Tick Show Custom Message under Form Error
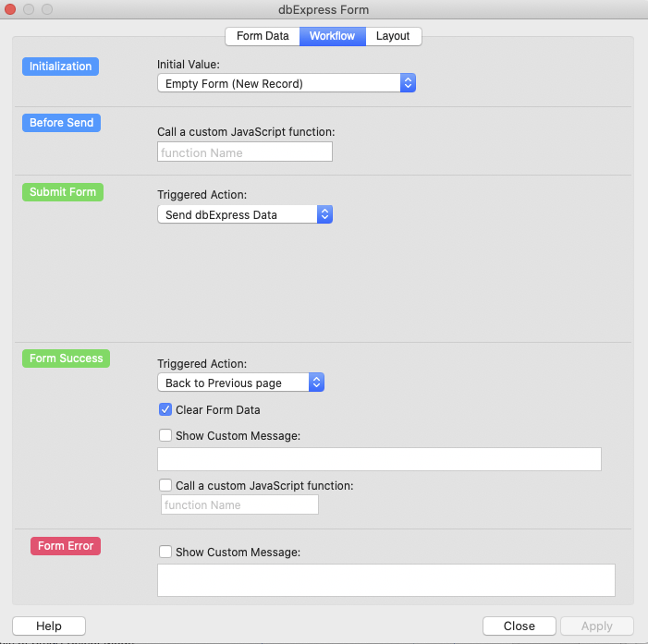The image size is (648, 644). (165, 552)
